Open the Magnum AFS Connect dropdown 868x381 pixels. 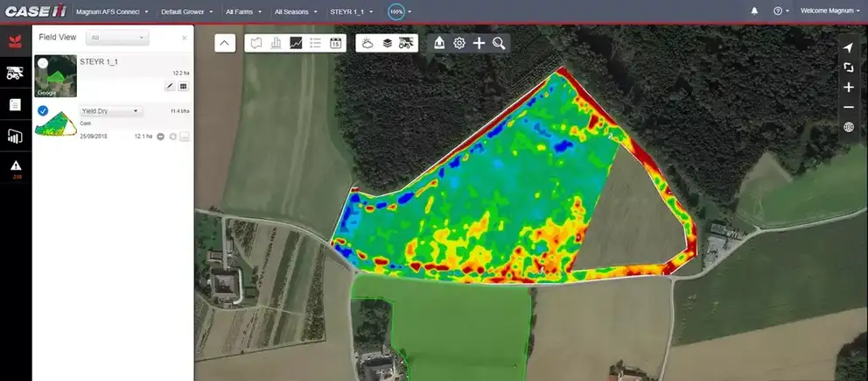tap(112, 11)
